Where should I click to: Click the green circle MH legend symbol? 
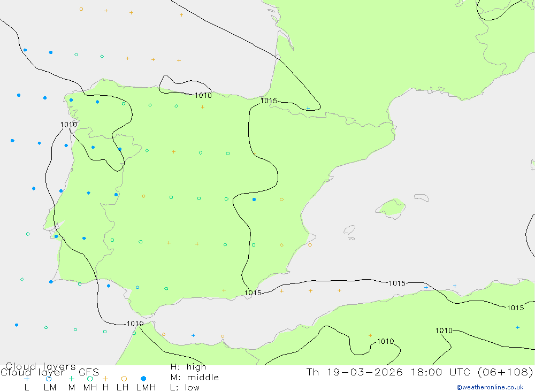[x=90, y=379]
